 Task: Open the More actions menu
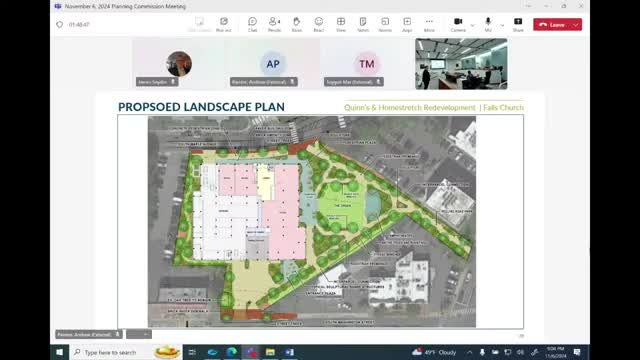tap(429, 24)
